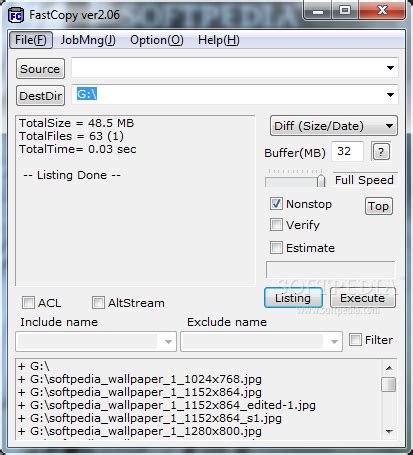The image size is (413, 455).
Task: Click the Top button
Action: tap(379, 206)
